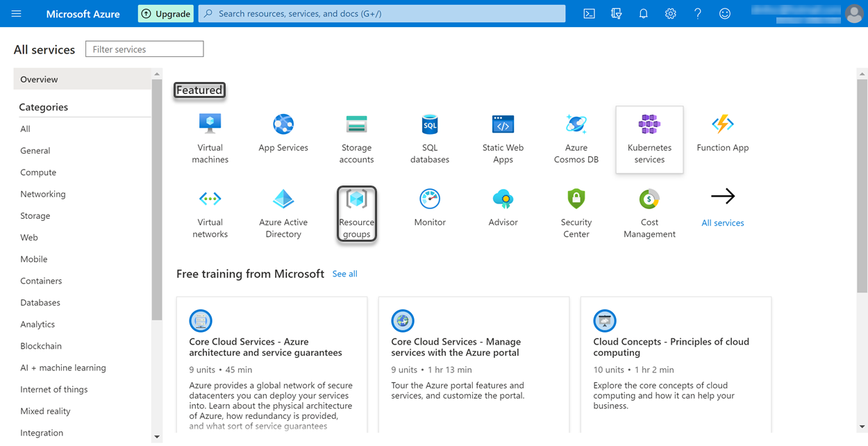
Task: Click the category list scroll-up arrow
Action: coord(157,74)
